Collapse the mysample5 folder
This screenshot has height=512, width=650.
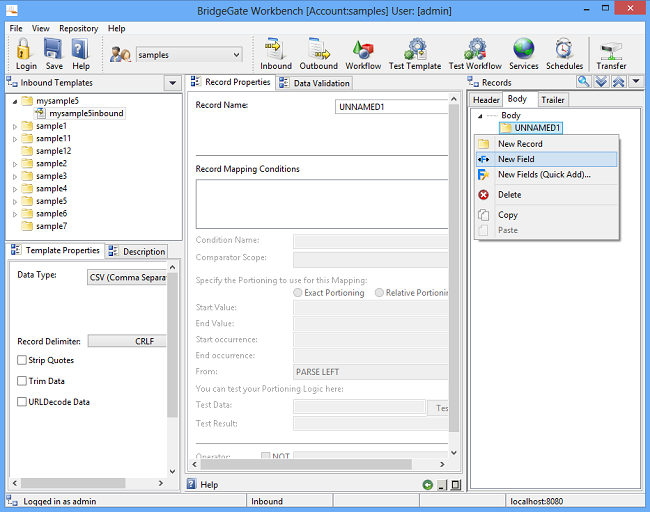(x=15, y=101)
